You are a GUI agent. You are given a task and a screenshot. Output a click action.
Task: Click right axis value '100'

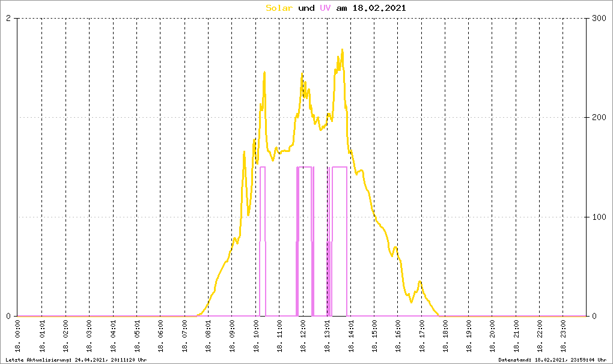599,217
